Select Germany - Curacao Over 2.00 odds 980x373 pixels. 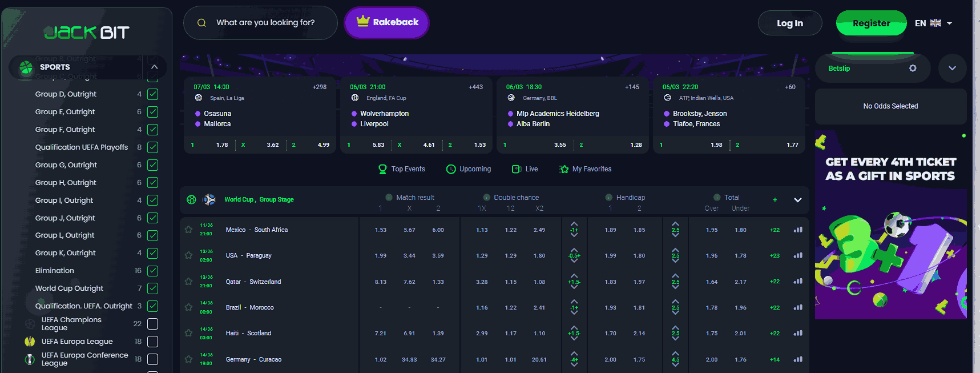pyautogui.click(x=712, y=360)
